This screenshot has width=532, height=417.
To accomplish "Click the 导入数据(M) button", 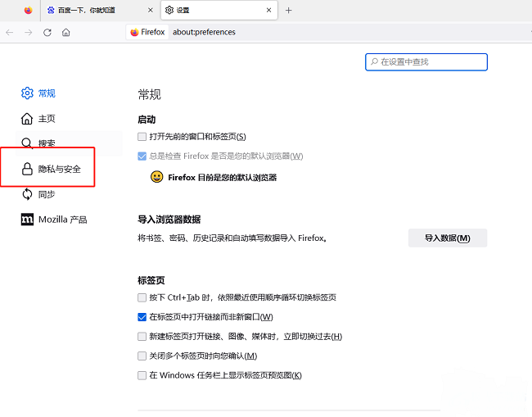I will tap(448, 238).
